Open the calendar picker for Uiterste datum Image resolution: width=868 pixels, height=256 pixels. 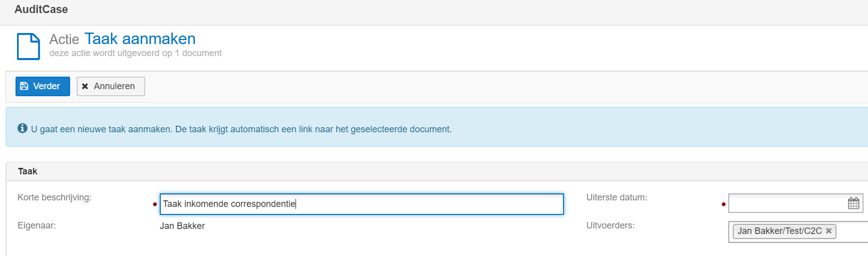[853, 203]
